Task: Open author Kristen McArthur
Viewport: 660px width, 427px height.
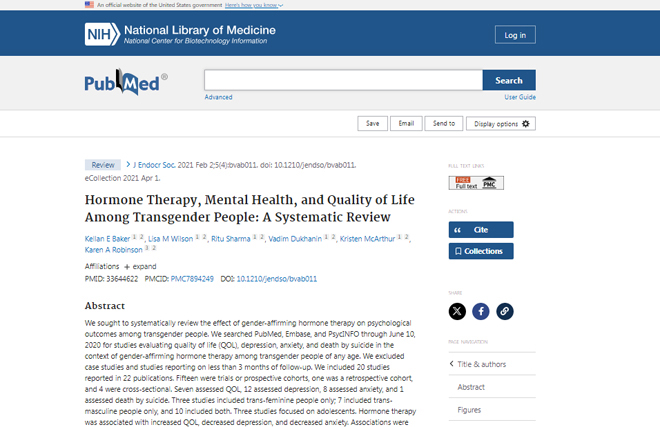Action: point(367,239)
